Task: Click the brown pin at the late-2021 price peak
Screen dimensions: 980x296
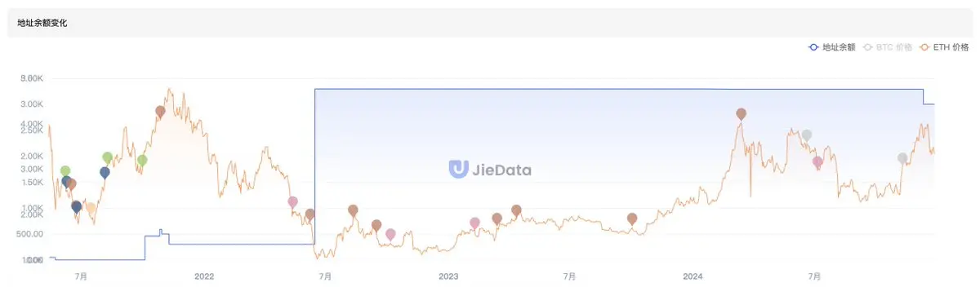Action: [160, 112]
